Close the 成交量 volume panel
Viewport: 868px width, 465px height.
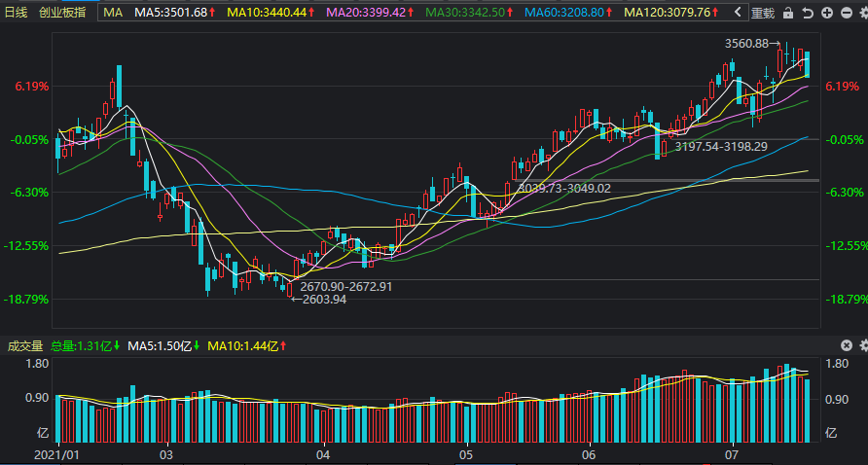tap(847, 345)
